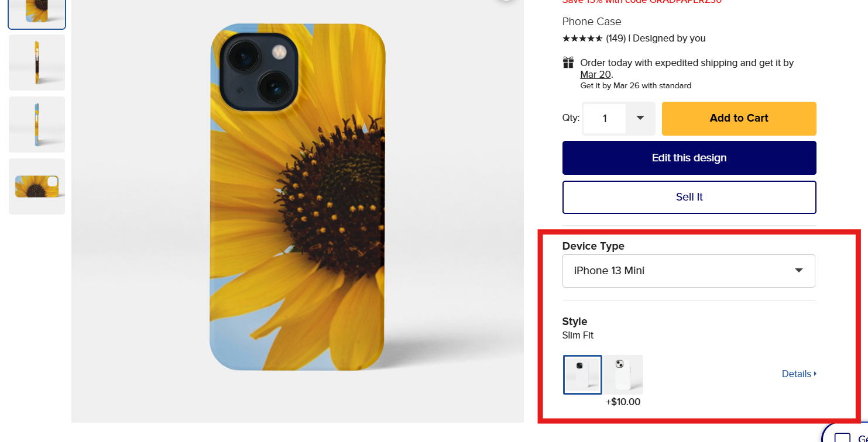View the landscape sunflower case thumbnail

pos(37,187)
